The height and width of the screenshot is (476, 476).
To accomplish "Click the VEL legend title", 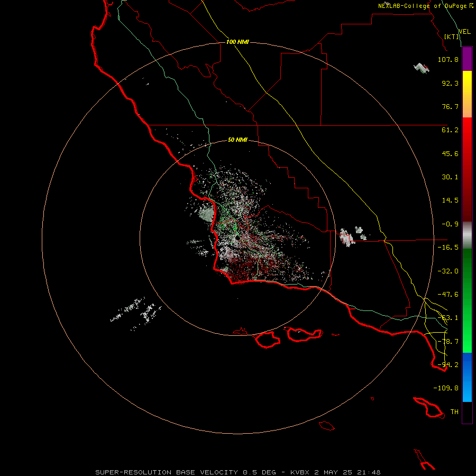I will [465, 31].
